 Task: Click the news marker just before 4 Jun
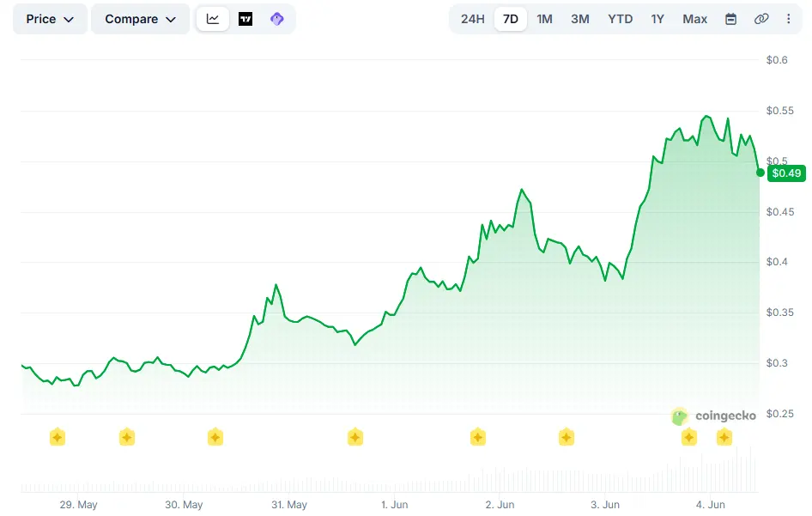coord(688,437)
